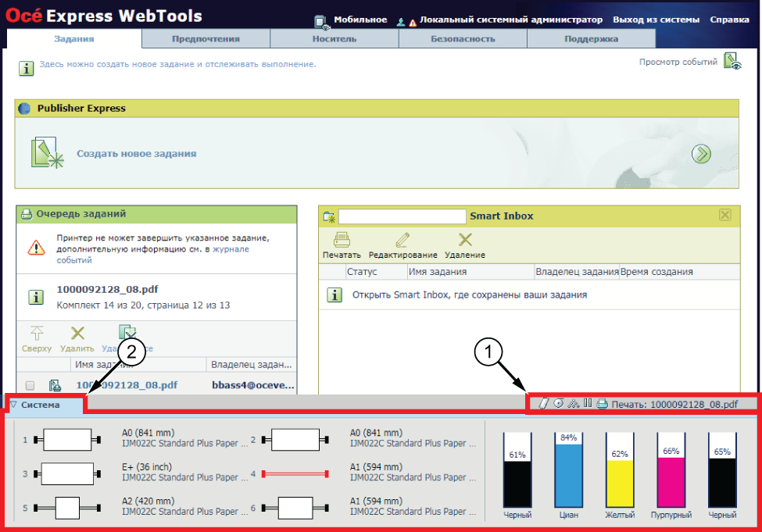The height and width of the screenshot is (532, 762).
Task: Select the red empty roll 4 icon
Action: pyautogui.click(x=295, y=473)
